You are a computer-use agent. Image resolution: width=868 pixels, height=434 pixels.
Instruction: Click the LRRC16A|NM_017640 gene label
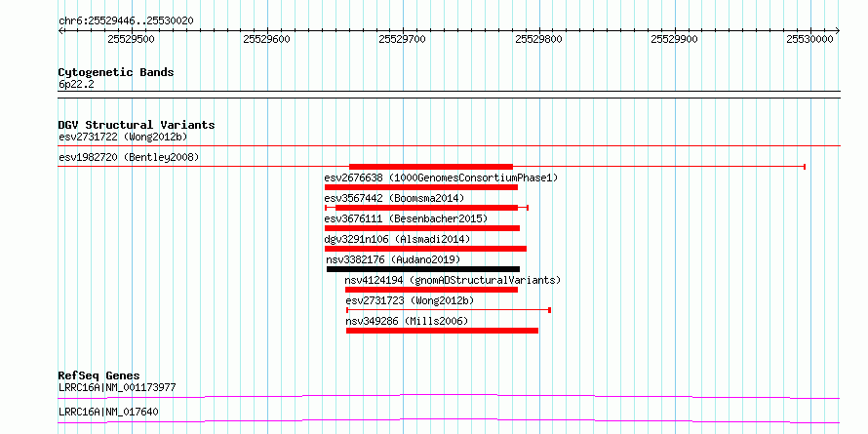pyautogui.click(x=109, y=412)
